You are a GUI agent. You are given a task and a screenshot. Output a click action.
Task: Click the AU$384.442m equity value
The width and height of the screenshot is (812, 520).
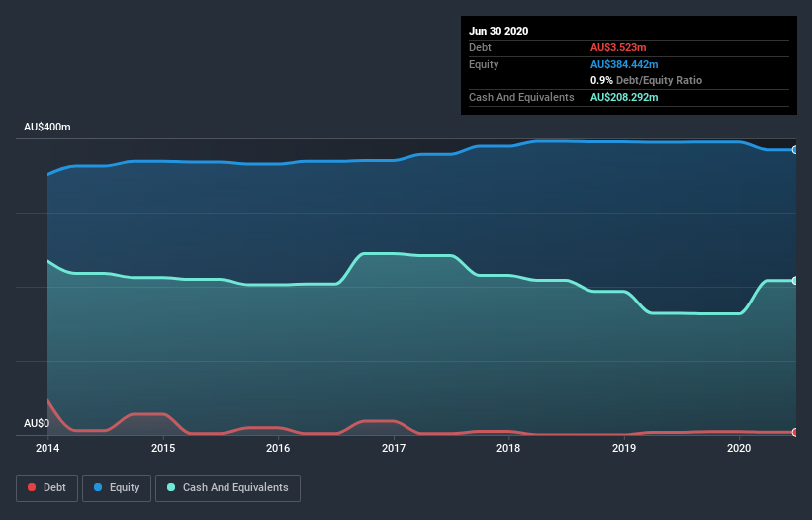[624, 64]
